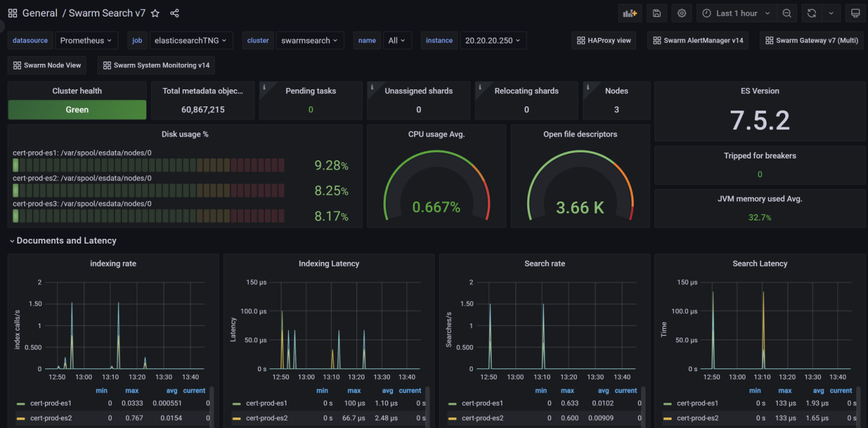The image size is (868, 428).
Task: Open the Indexing Latency panel title menu
Action: click(x=329, y=264)
